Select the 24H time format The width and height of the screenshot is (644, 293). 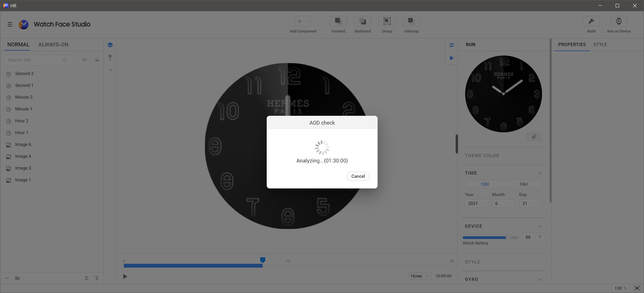523,184
